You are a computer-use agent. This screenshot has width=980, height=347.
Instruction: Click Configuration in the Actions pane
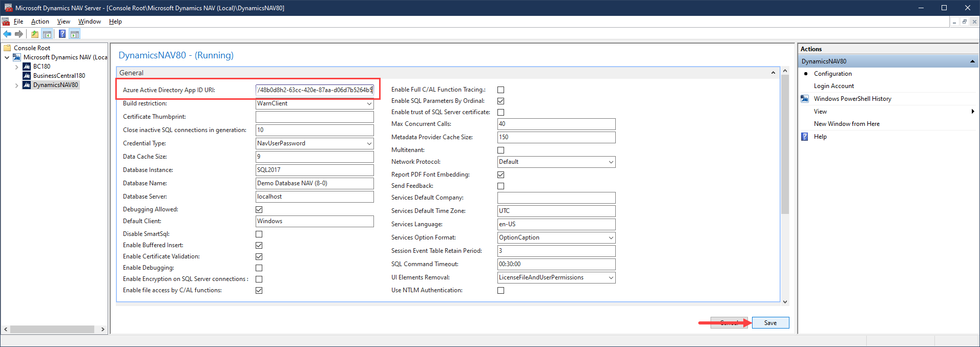point(832,74)
